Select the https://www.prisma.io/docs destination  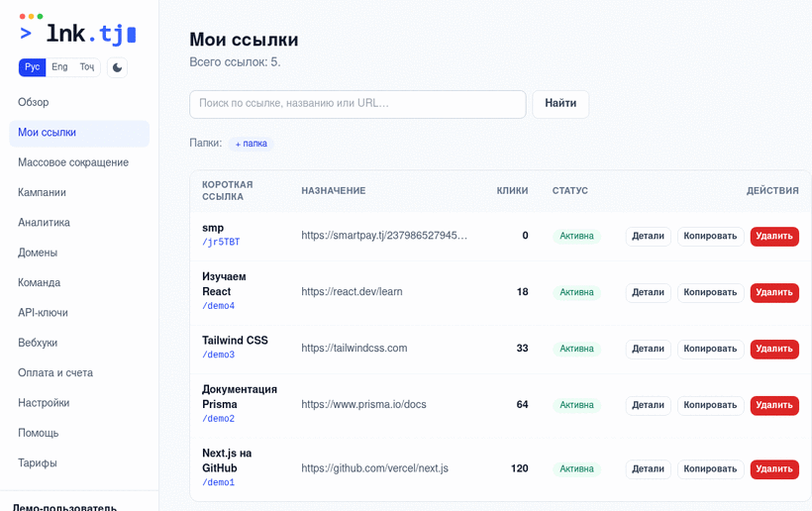363,405
